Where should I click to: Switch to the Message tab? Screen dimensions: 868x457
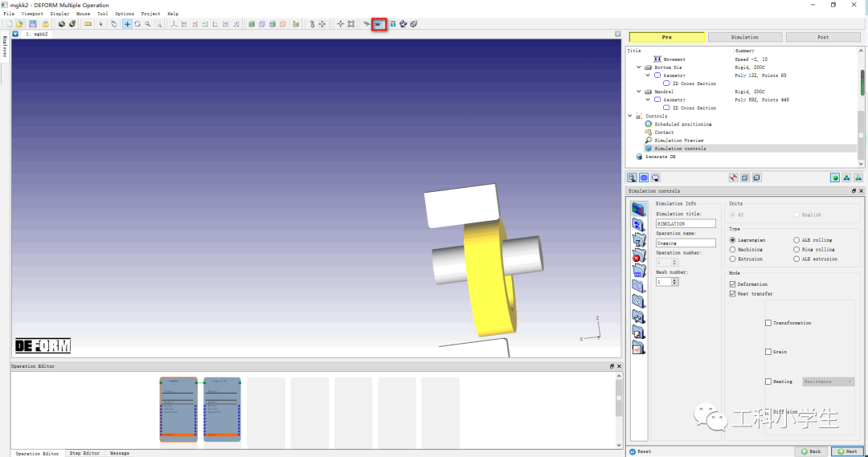(x=120, y=453)
